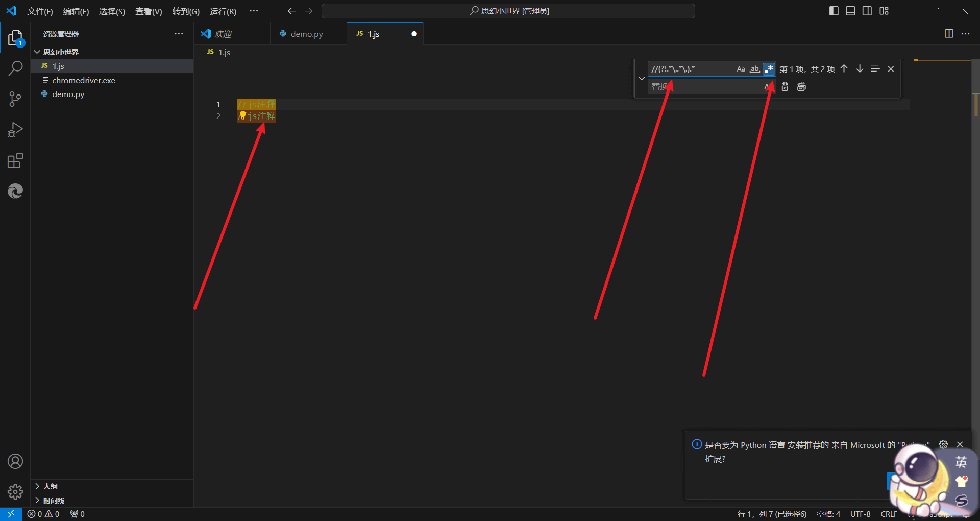Go to next match arrow in find widget
Screen dimensions: 980x521
point(860,69)
